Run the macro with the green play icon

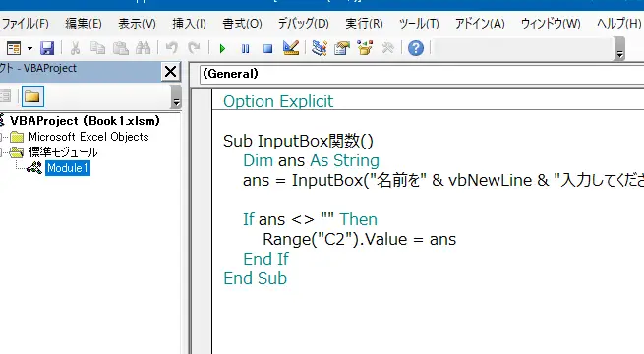pyautogui.click(x=222, y=49)
